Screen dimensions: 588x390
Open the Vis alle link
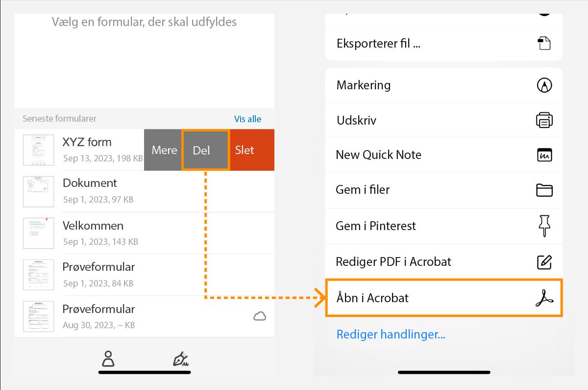pos(248,119)
